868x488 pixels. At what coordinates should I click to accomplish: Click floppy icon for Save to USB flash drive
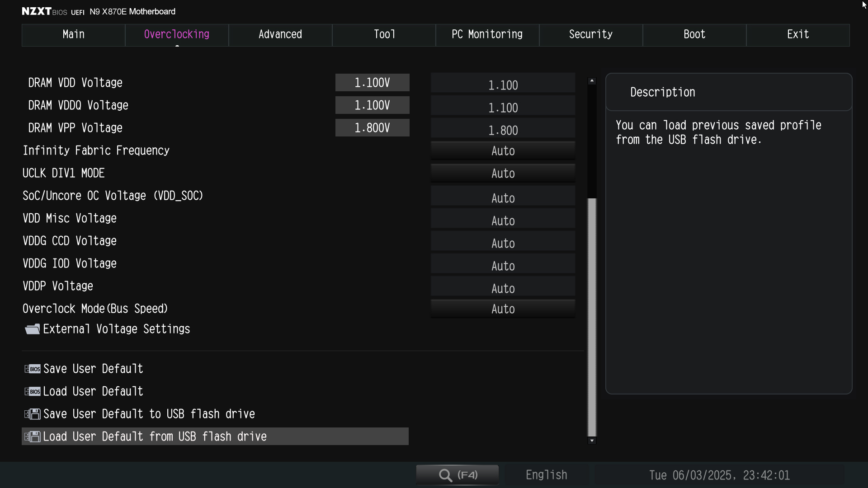pos(33,414)
